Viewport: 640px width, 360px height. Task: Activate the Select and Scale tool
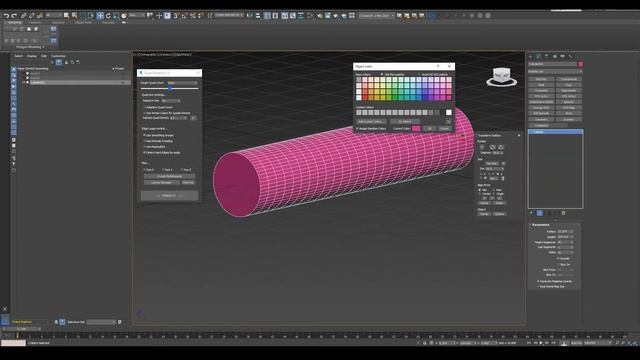pyautogui.click(x=116, y=16)
